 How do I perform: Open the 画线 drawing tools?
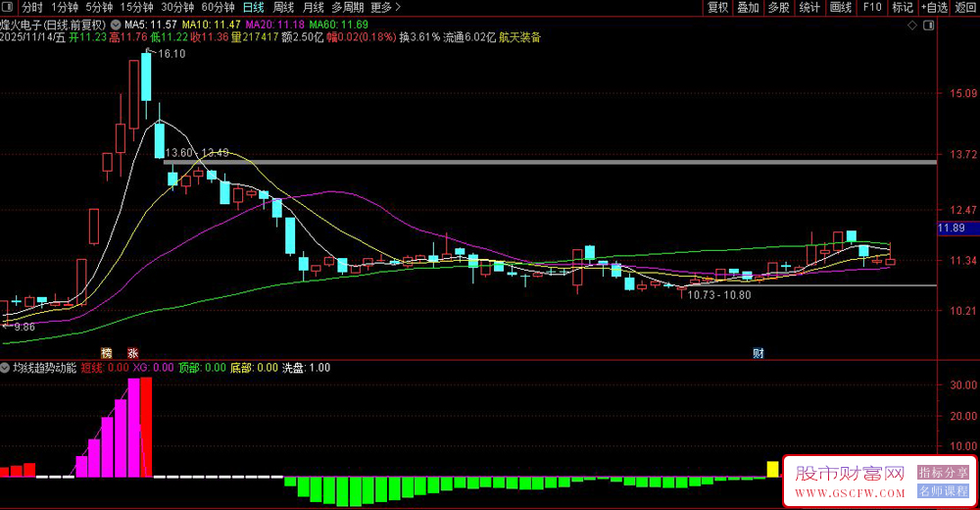click(840, 7)
